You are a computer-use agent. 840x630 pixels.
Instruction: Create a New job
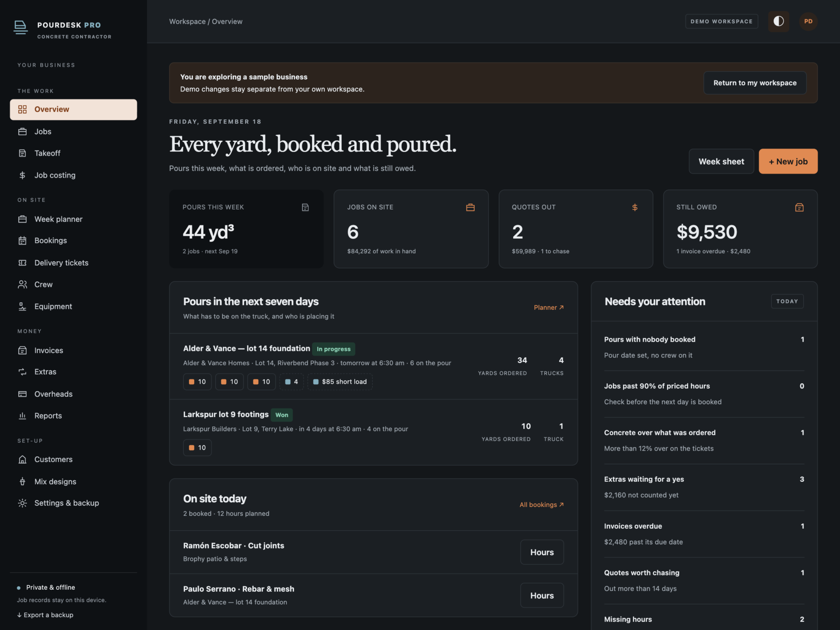(x=788, y=161)
